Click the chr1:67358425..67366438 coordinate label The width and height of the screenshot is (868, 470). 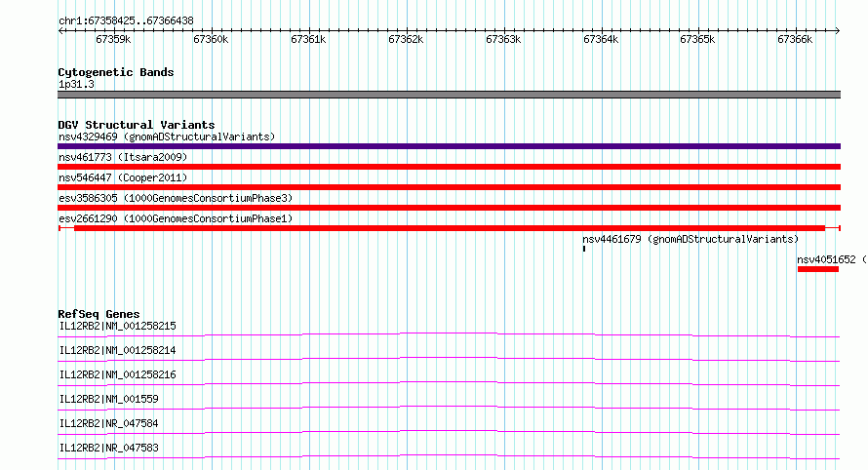126,21
